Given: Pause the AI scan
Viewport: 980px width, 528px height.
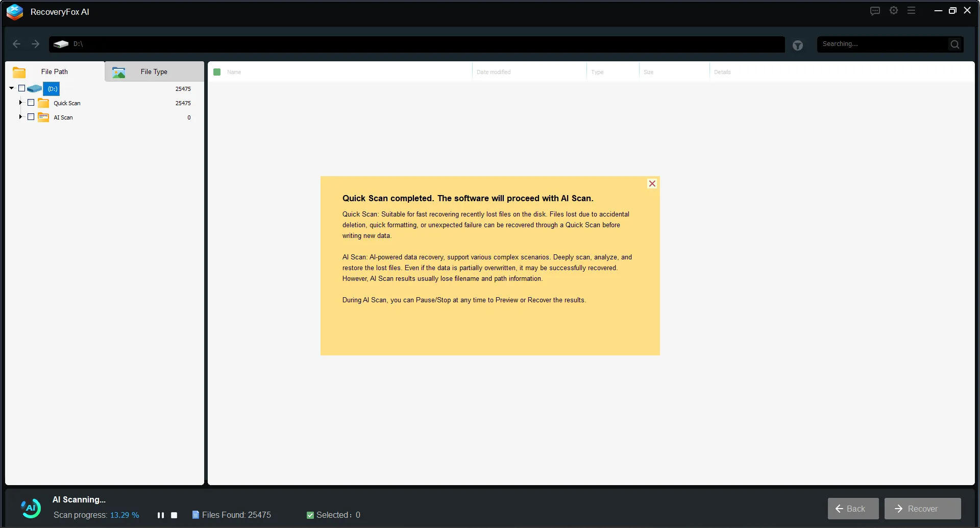Looking at the screenshot, I should pyautogui.click(x=161, y=515).
